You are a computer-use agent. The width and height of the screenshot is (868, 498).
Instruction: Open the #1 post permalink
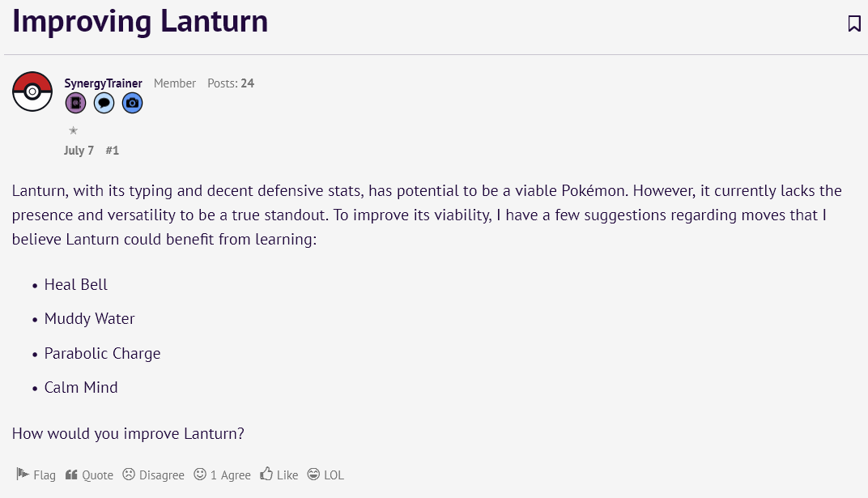pos(112,151)
